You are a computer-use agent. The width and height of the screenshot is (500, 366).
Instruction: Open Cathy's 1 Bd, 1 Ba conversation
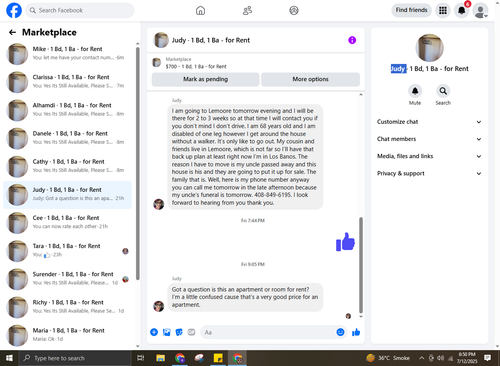68,166
